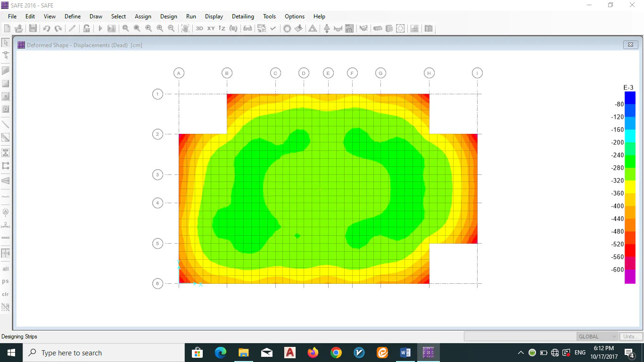Open the Assign menu
Viewport: 644px width, 362px height.
143,16
